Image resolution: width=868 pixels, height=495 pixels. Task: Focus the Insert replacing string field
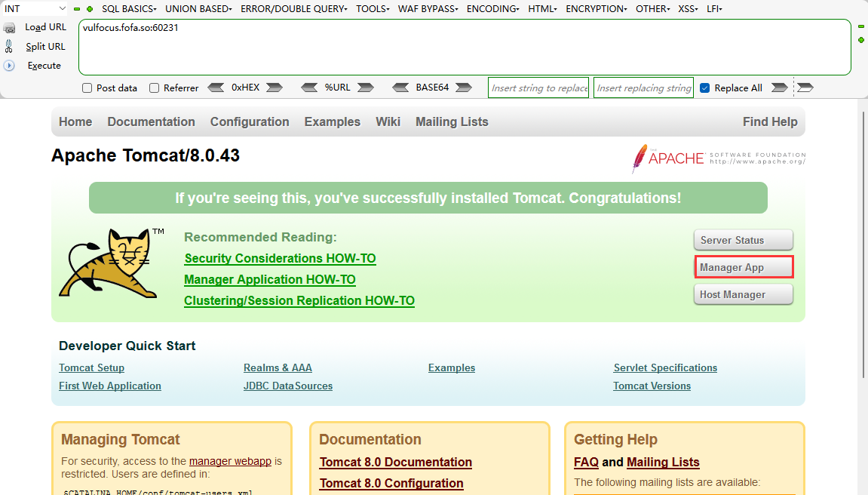(643, 88)
